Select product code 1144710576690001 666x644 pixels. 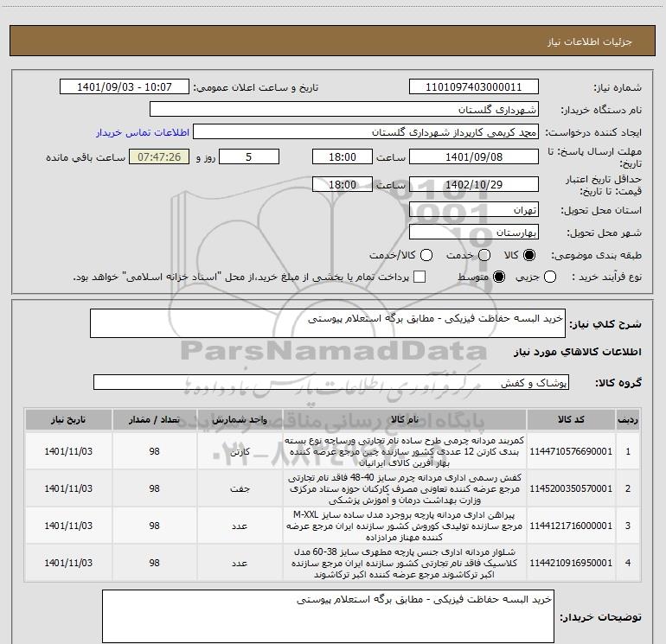(571, 451)
